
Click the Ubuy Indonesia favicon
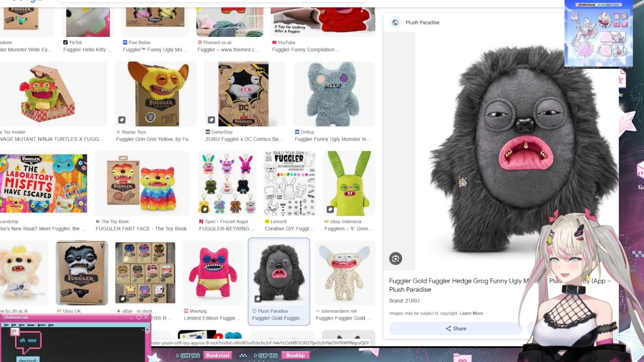pos(326,221)
